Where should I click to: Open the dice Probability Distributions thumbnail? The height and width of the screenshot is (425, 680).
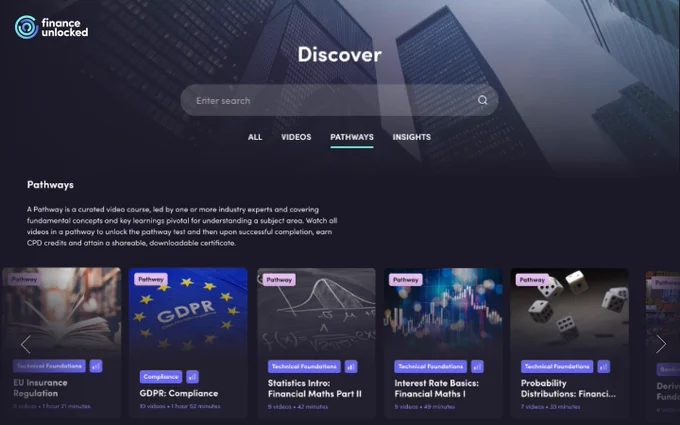pos(569,310)
